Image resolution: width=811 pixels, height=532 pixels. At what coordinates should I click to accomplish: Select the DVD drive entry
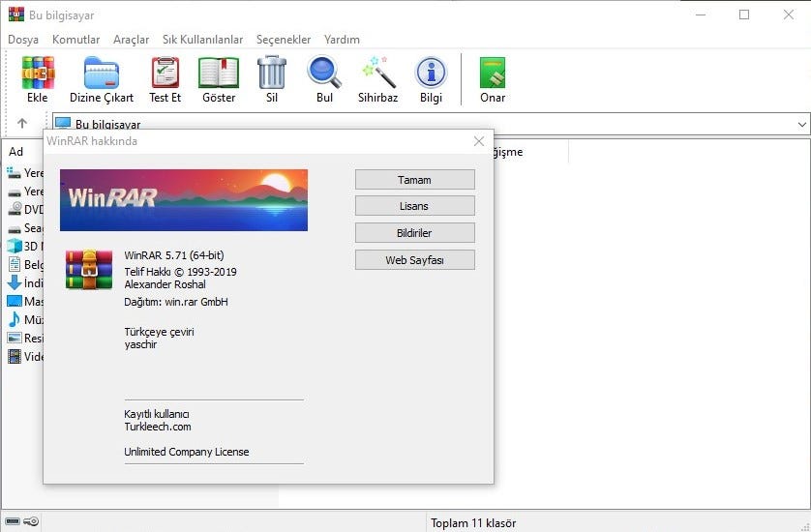click(25, 209)
